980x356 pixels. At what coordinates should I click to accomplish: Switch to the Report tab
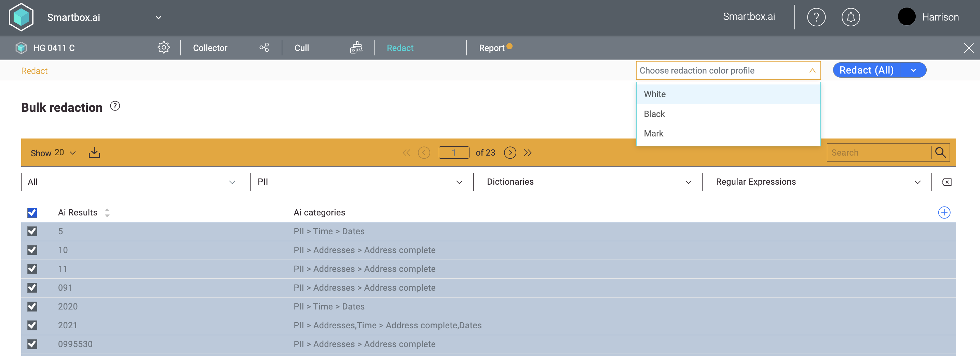pos(491,48)
